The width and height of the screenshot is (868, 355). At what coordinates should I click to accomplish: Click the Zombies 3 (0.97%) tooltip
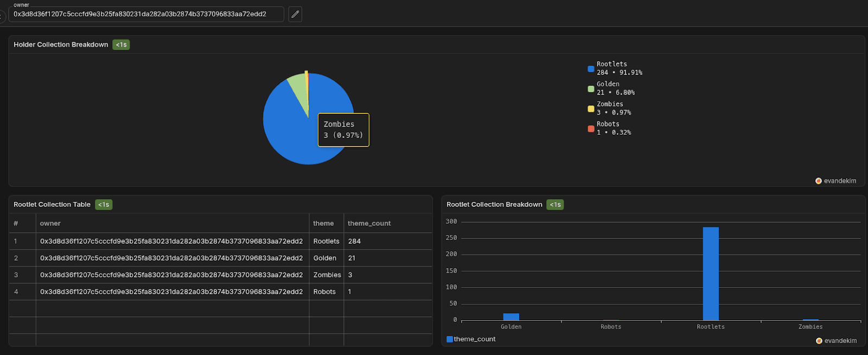click(343, 130)
